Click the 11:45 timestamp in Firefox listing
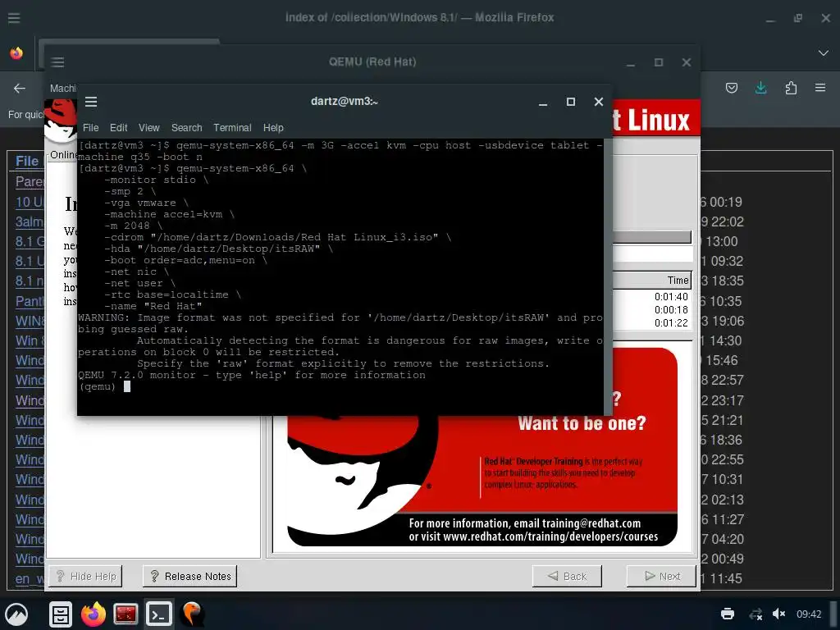 pos(726,578)
